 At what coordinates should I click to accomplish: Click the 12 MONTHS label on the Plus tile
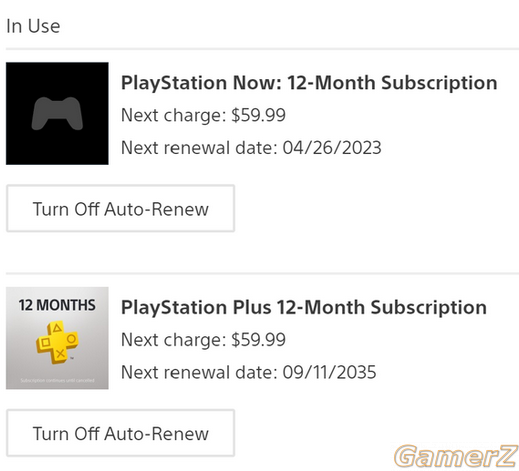(x=57, y=305)
